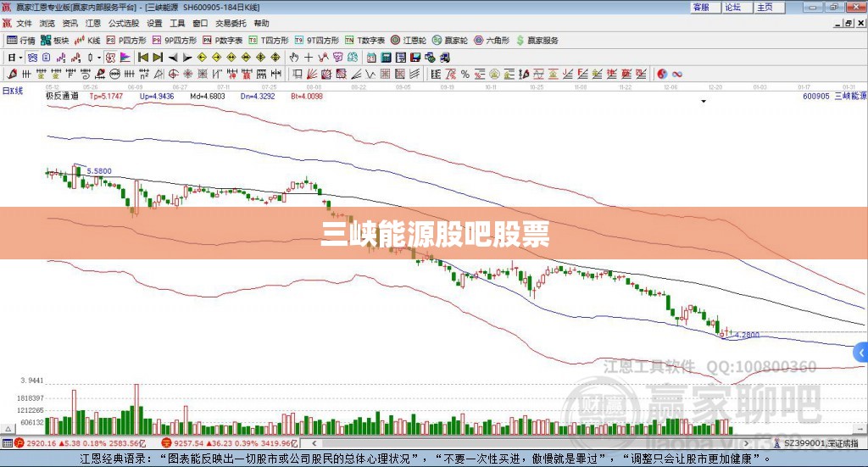Viewport: 868px width, 467px height.
Task: Switch to K线 chart view
Action: click(x=87, y=41)
